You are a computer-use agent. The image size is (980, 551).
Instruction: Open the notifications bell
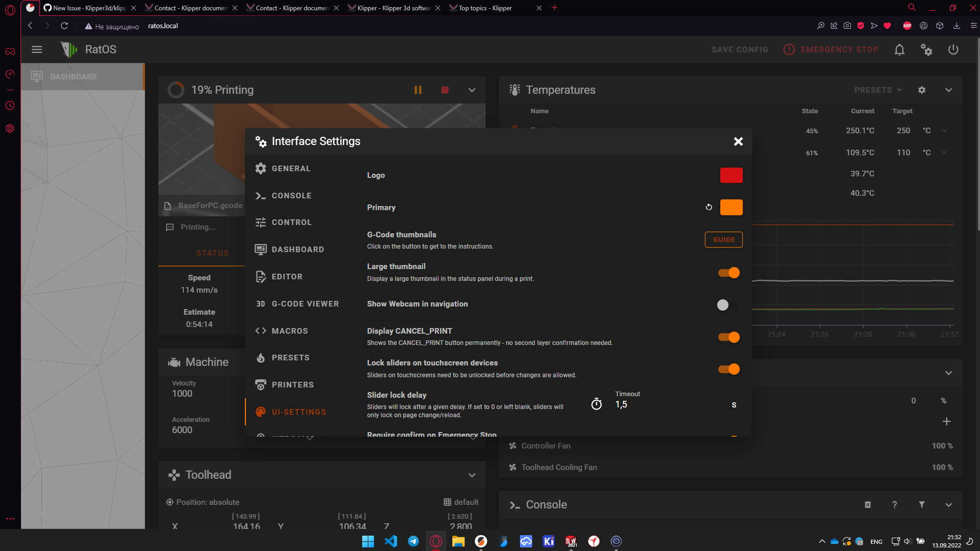point(899,49)
